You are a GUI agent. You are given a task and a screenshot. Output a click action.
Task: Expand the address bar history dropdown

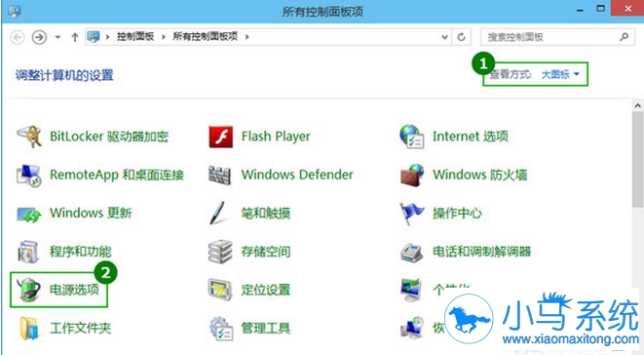click(x=444, y=37)
